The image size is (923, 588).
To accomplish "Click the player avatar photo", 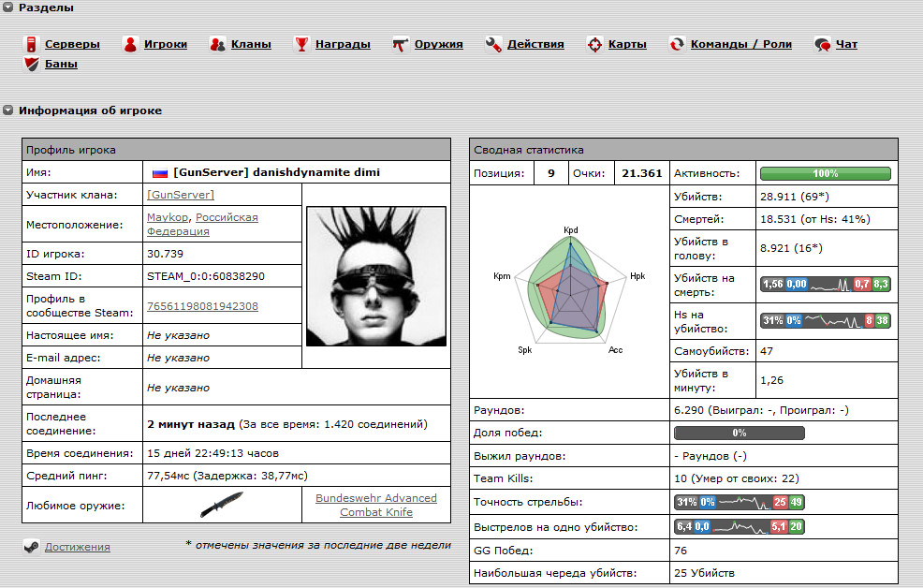I will click(371, 277).
